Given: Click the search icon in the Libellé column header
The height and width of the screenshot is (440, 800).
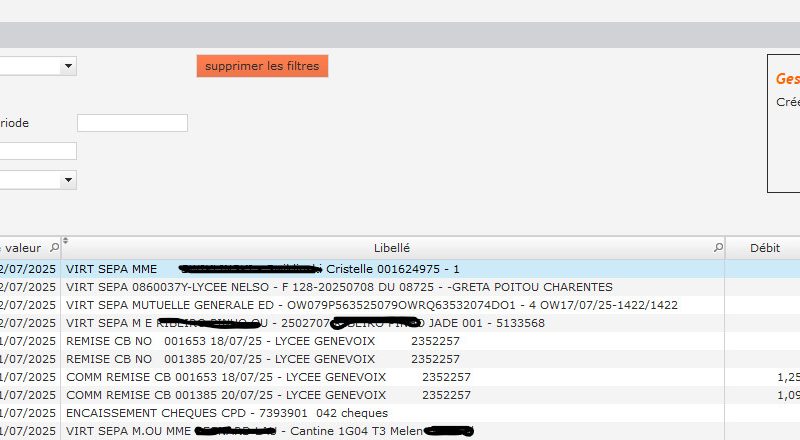Looking at the screenshot, I should (718, 247).
